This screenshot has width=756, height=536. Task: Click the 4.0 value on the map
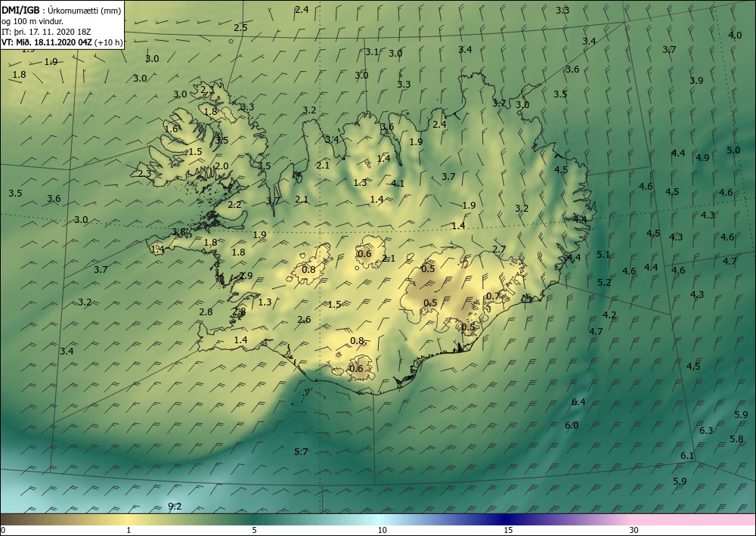(735, 36)
